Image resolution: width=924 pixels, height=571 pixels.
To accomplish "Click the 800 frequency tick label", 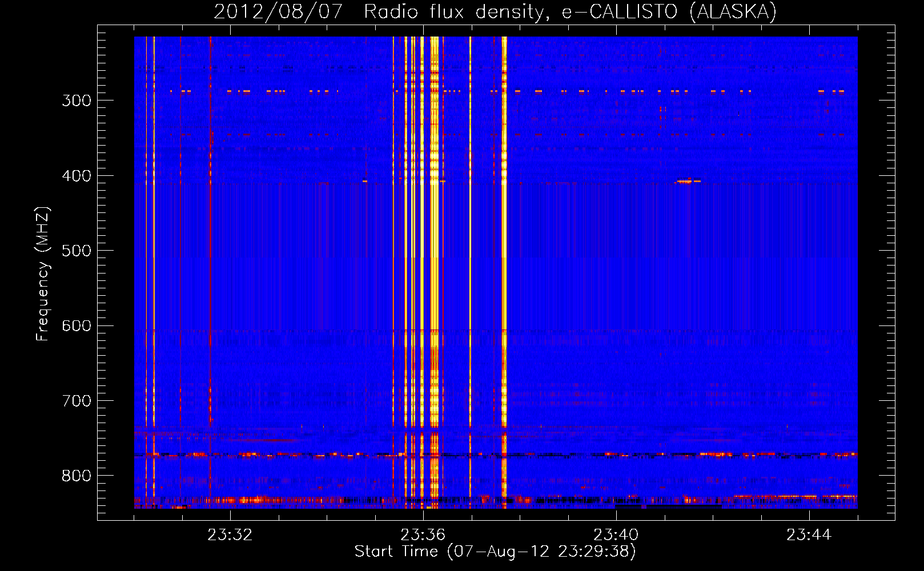I will [77, 476].
